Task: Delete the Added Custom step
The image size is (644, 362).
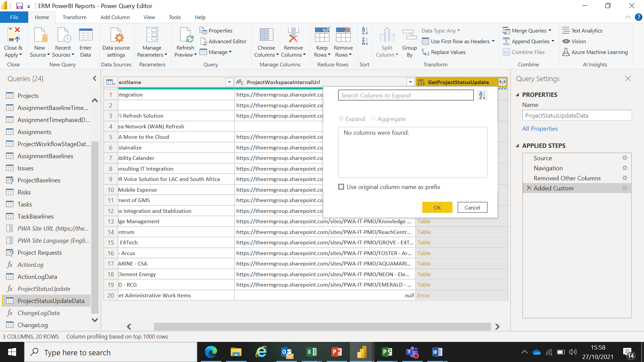Action: [x=529, y=188]
